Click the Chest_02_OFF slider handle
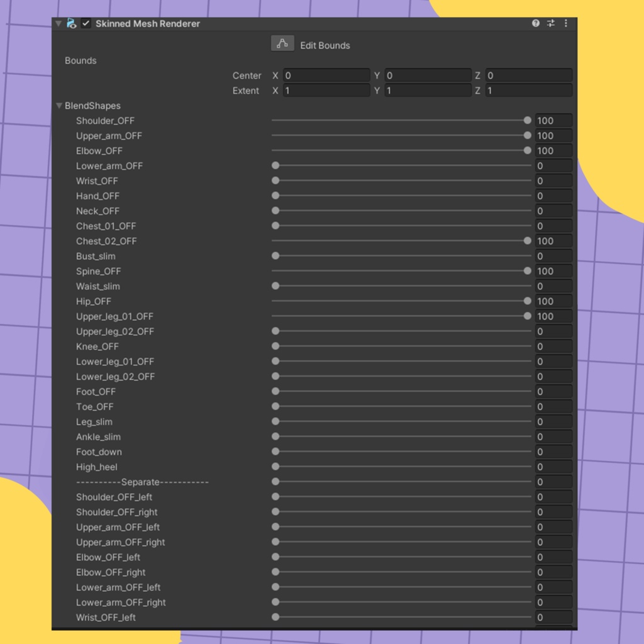This screenshot has width=644, height=644. 528,241
